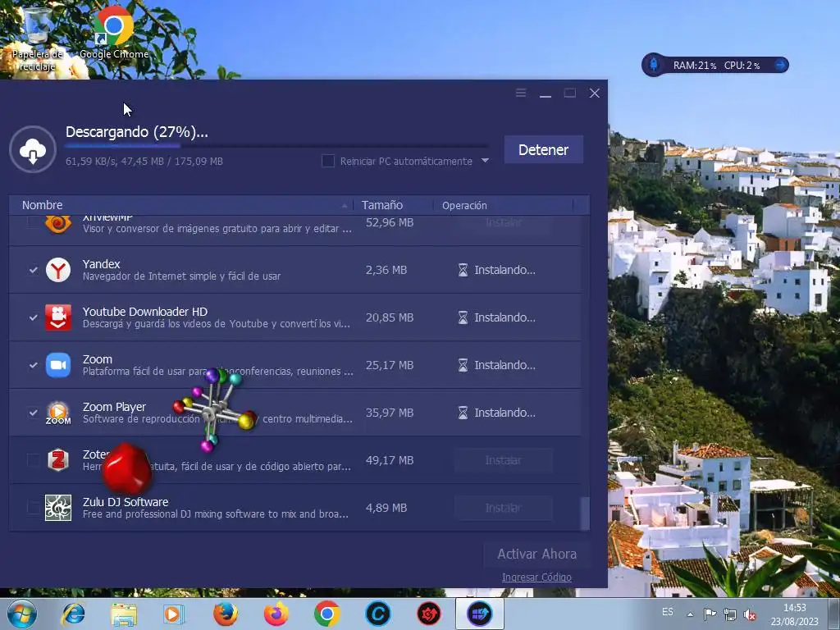Screen dimensions: 840x630
Task: Sort by the Nombre column header
Action: [x=181, y=205]
